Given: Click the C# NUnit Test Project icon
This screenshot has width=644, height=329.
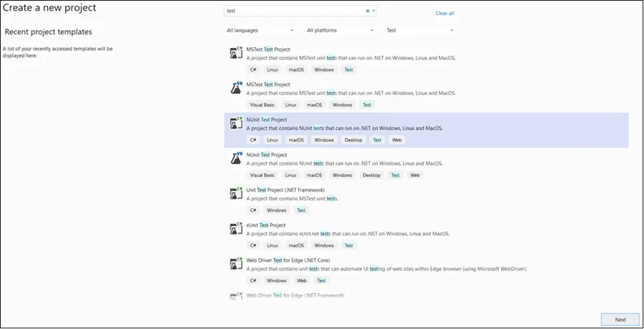Looking at the screenshot, I should pyautogui.click(x=235, y=123).
